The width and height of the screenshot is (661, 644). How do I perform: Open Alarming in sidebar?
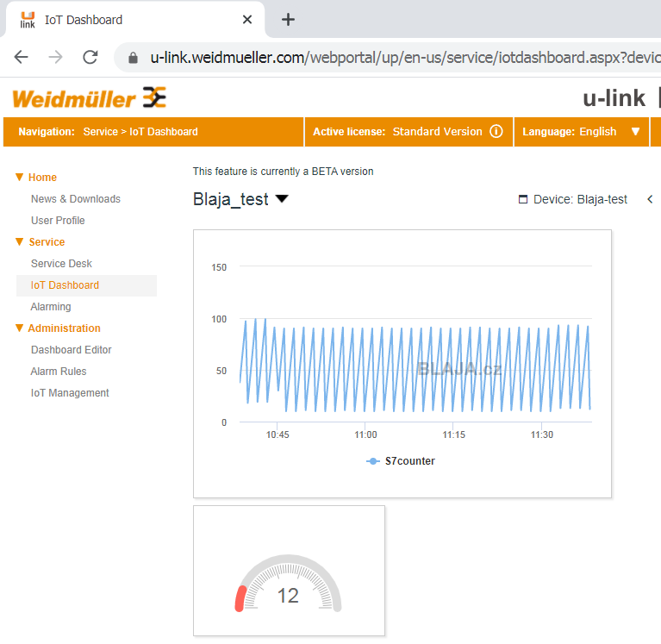pos(51,307)
